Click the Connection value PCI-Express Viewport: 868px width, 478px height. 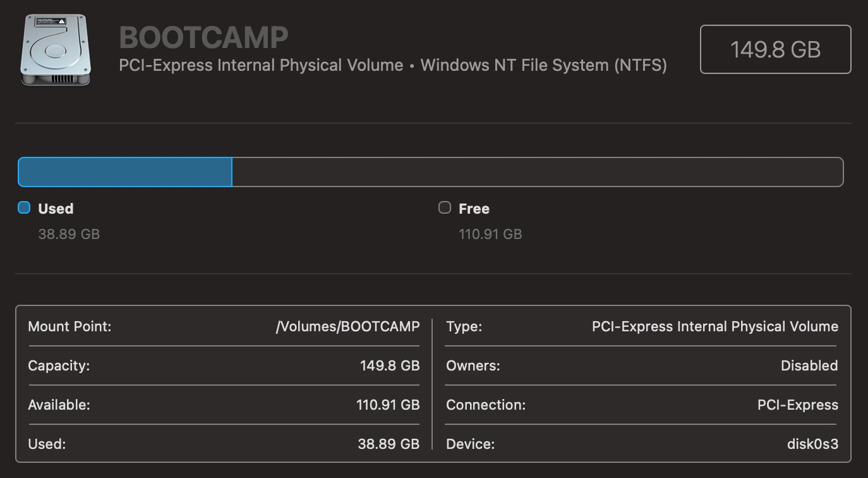[x=798, y=405]
